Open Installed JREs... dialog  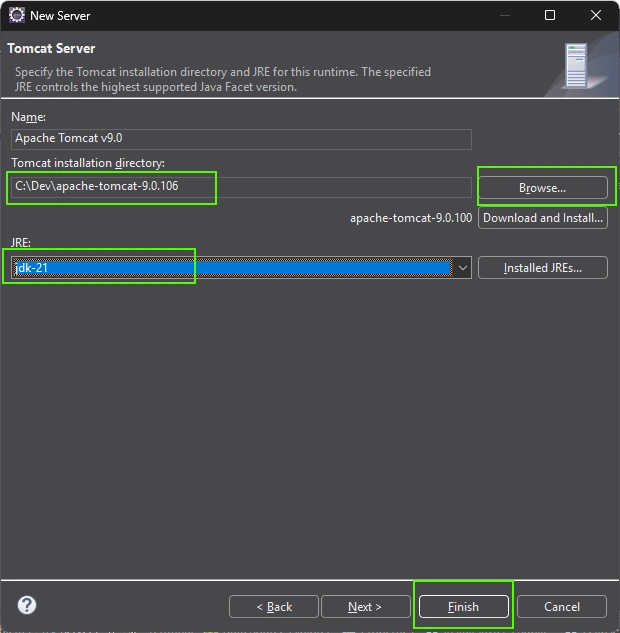click(542, 268)
